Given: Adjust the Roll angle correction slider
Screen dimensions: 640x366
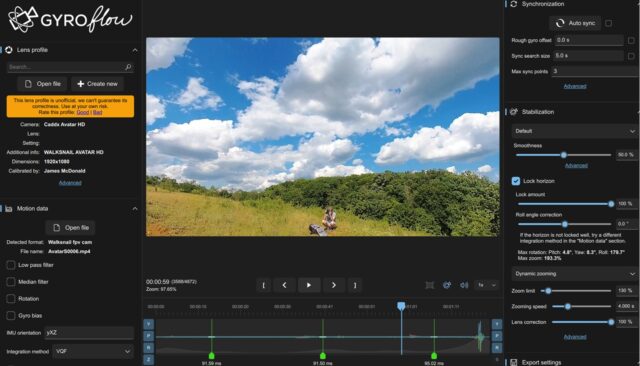Looking at the screenshot, I should click(565, 224).
